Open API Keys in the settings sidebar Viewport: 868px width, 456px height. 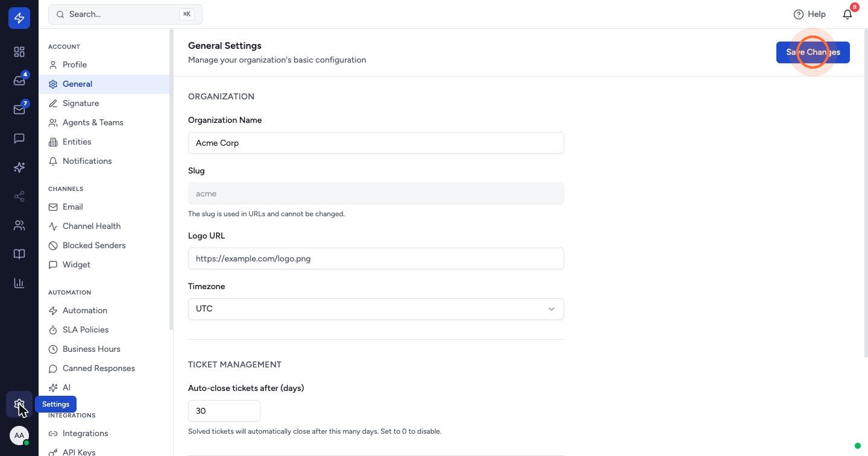104,451
